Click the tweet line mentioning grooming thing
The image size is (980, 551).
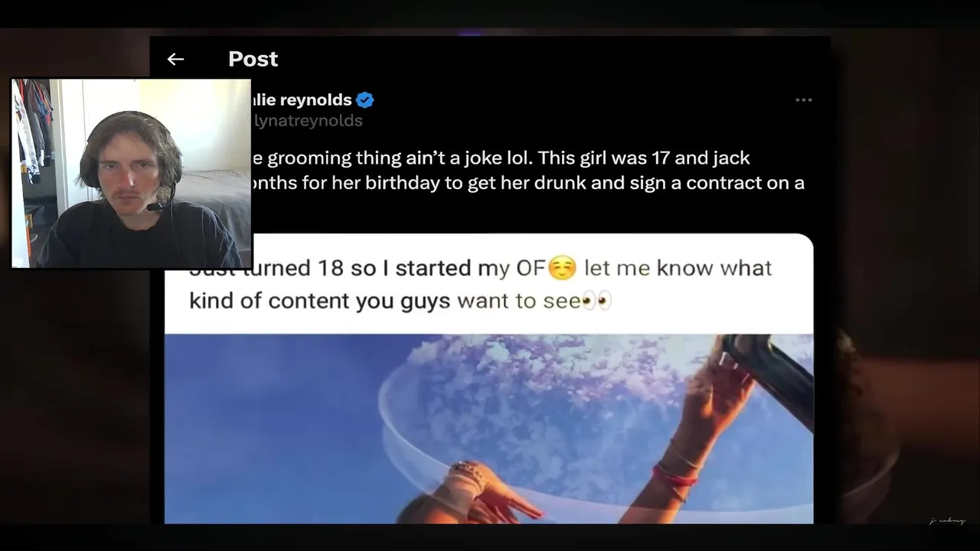[x=500, y=158]
